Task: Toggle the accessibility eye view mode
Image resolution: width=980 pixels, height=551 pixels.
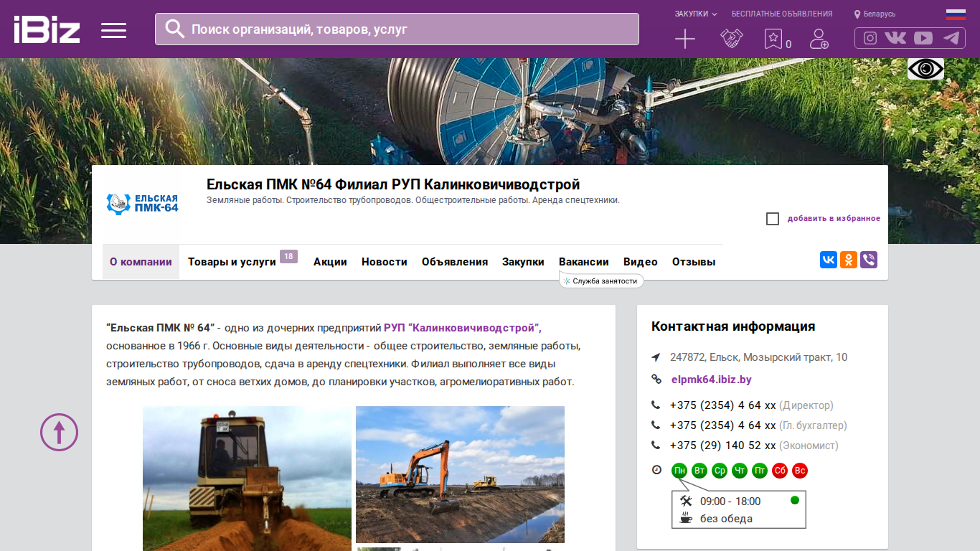Action: coord(925,69)
